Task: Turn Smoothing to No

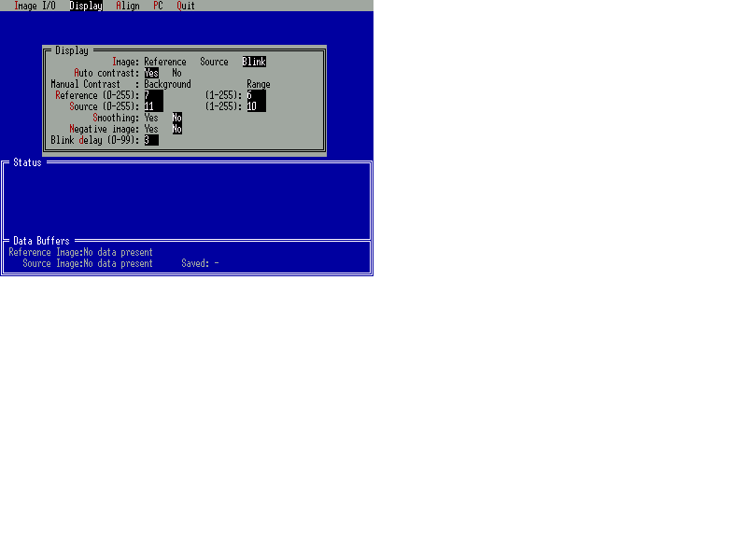Action: (x=176, y=118)
